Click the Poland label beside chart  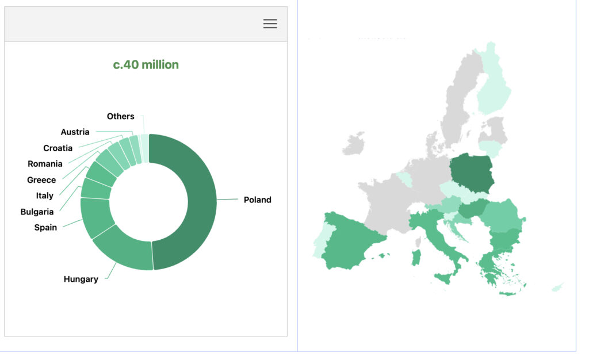click(x=257, y=200)
